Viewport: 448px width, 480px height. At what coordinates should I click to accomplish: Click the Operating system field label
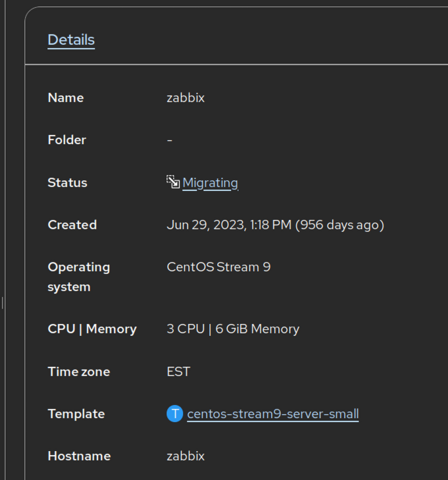[x=79, y=277]
